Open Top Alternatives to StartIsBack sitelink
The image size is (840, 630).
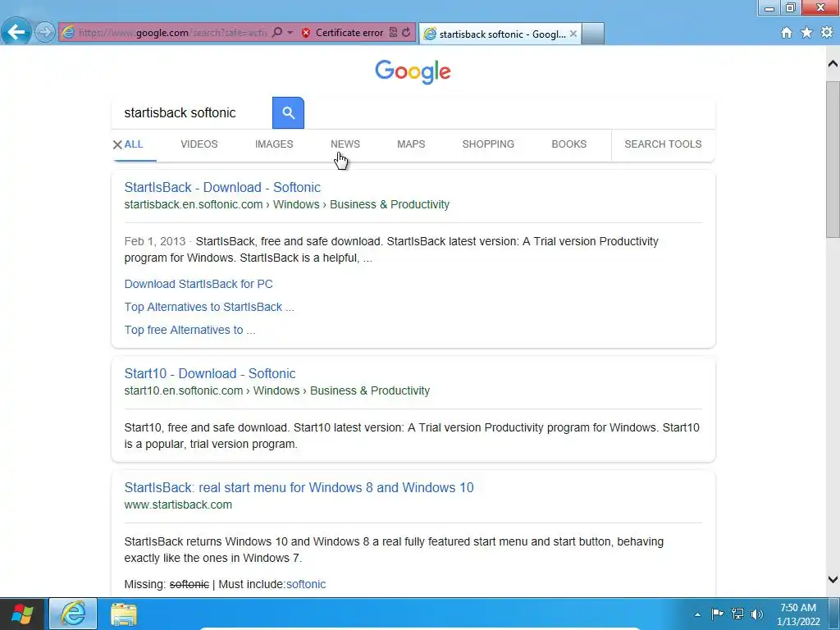tap(209, 307)
